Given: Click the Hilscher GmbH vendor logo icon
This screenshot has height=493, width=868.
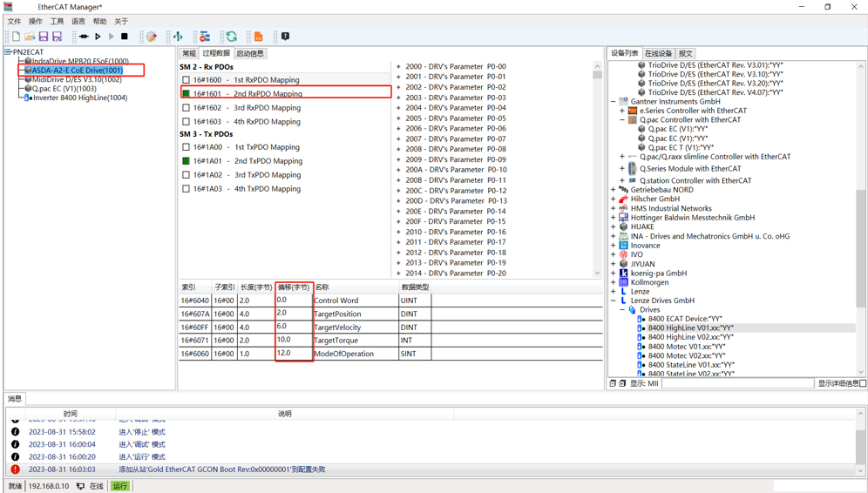Looking at the screenshot, I should click(623, 199).
